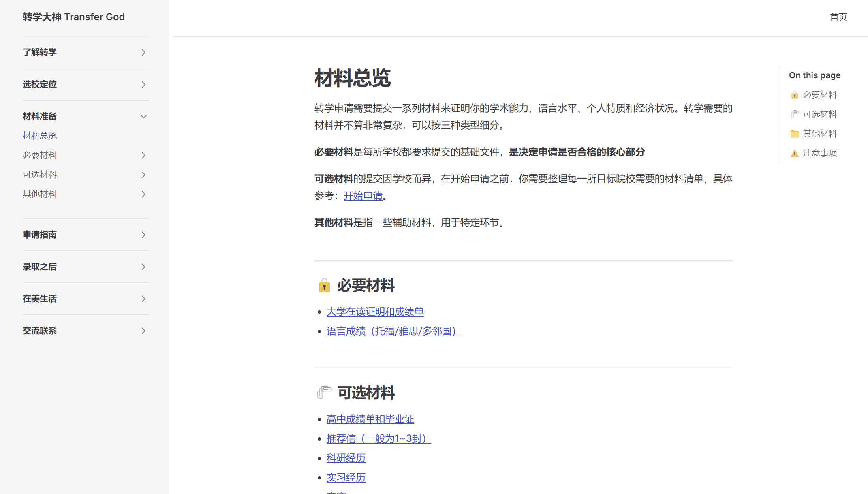Expand 其他材料 sidebar submenu arrow
The height and width of the screenshot is (494, 868).
pos(143,194)
